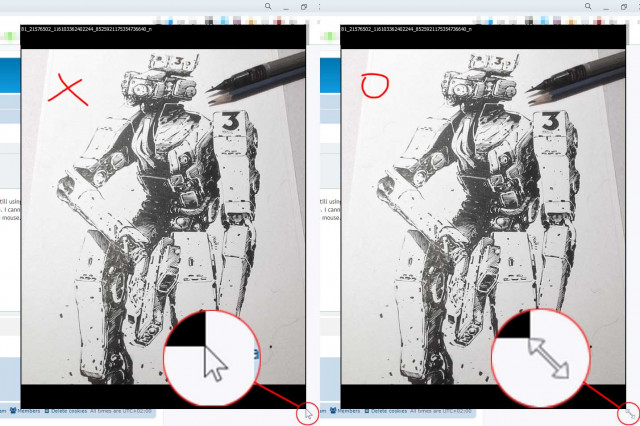Click the restore-window icon above the O-marked viewer
640x426 pixels.
click(624, 7)
